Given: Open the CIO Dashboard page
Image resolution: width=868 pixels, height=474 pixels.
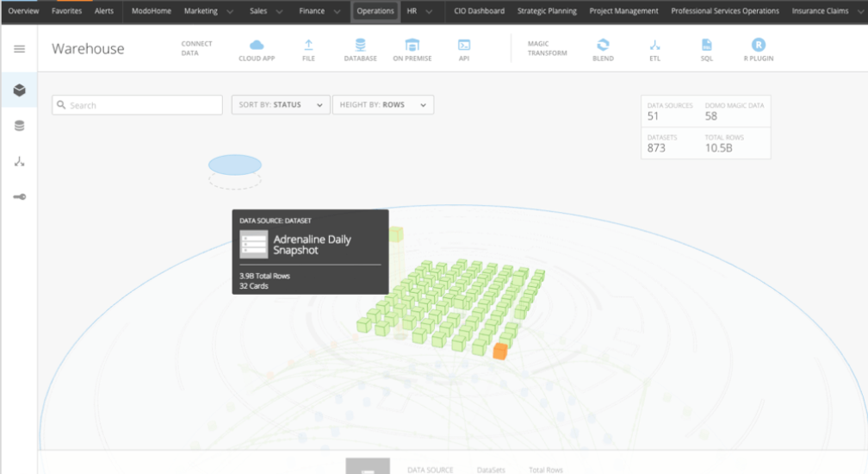Looking at the screenshot, I should click(479, 10).
